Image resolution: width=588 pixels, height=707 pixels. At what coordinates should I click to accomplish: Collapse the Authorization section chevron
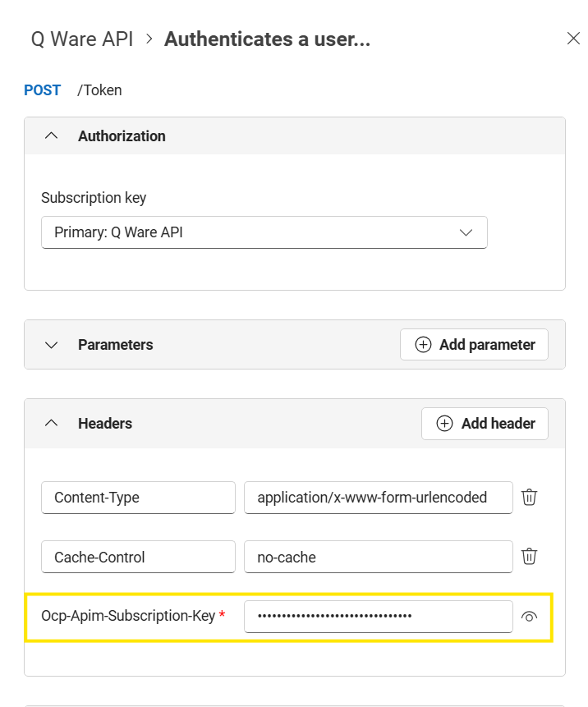pyautogui.click(x=51, y=136)
